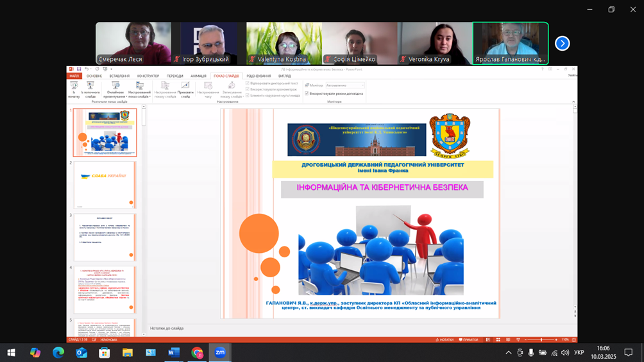Switch to Reading view in status bar

point(508,340)
